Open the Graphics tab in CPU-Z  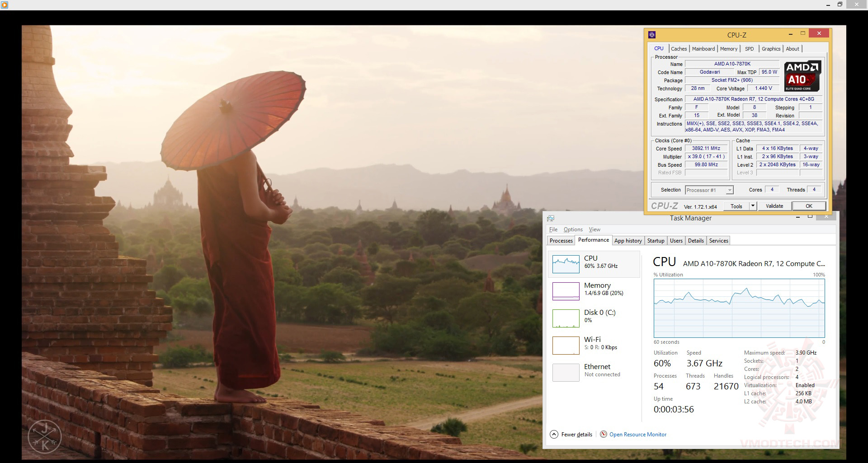(x=771, y=49)
